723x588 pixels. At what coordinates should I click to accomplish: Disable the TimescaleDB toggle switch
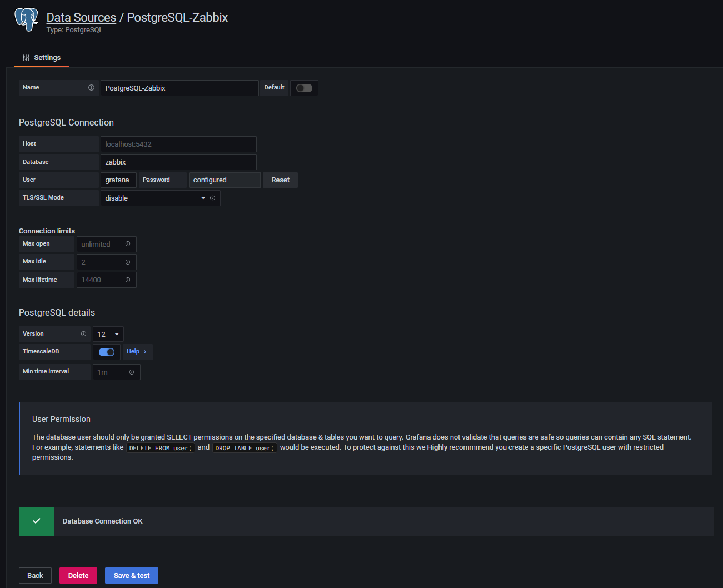coord(106,352)
